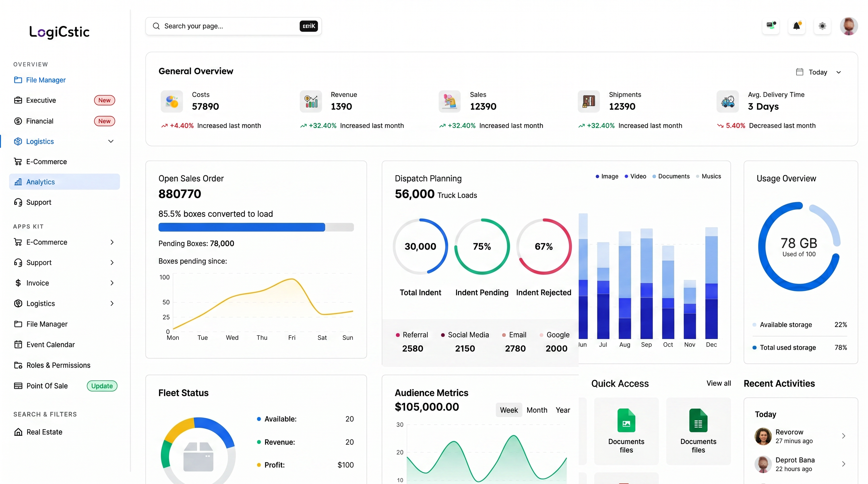The width and height of the screenshot is (868, 484).
Task: Click the 30,000 Total Indent gauge
Action: [420, 246]
